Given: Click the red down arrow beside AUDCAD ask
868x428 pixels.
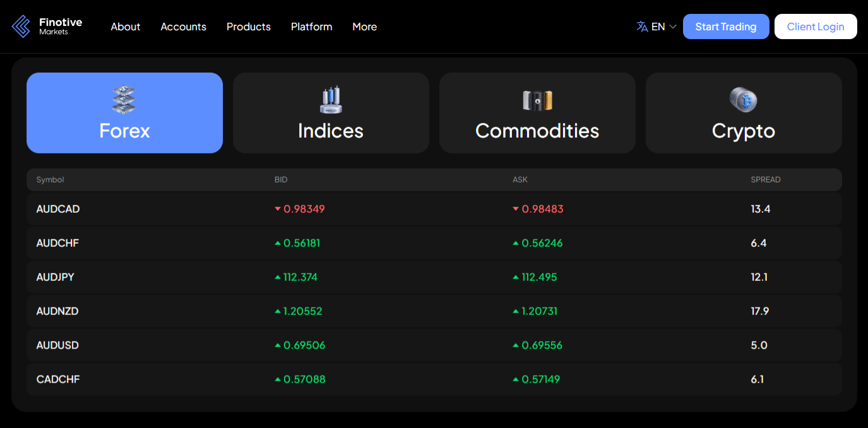Looking at the screenshot, I should (516, 209).
